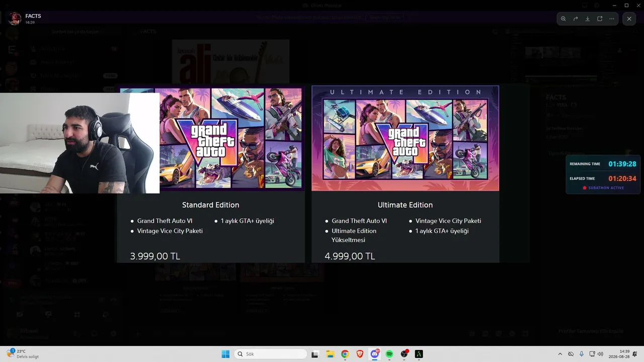Click the cloud sync-off tray icon

pos(571,354)
